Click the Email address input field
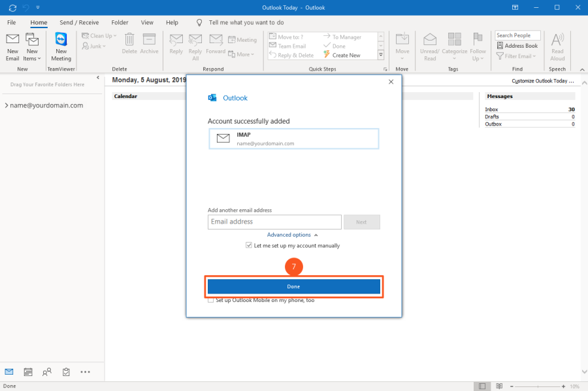The height and width of the screenshot is (391, 588). point(274,222)
